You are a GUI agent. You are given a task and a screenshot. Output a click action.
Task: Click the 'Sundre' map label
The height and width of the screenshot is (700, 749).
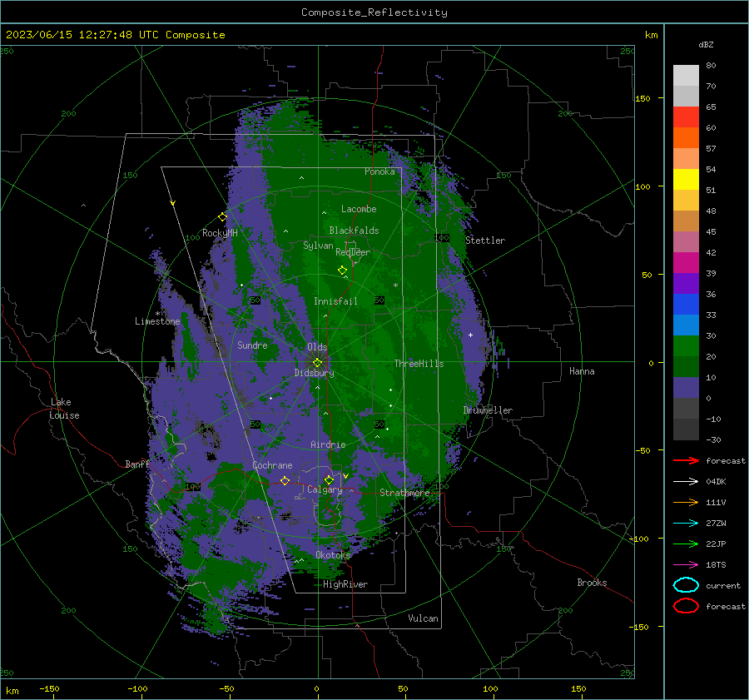pos(252,345)
